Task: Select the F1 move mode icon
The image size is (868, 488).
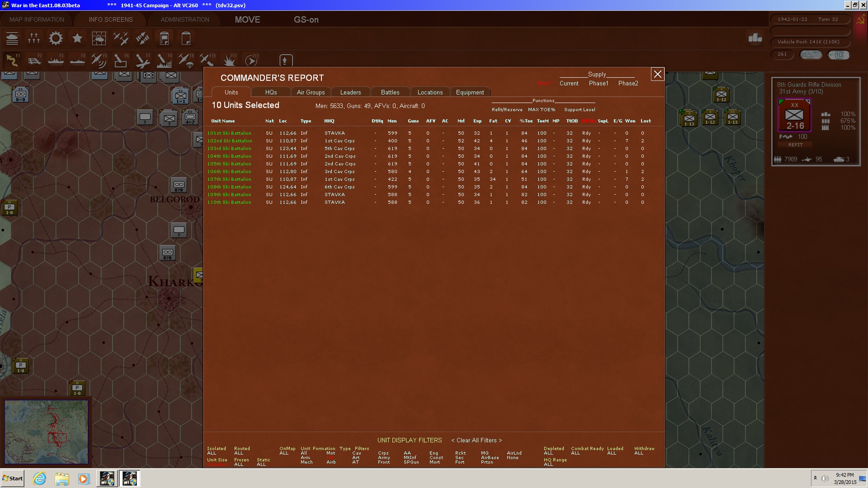Action: [x=12, y=60]
